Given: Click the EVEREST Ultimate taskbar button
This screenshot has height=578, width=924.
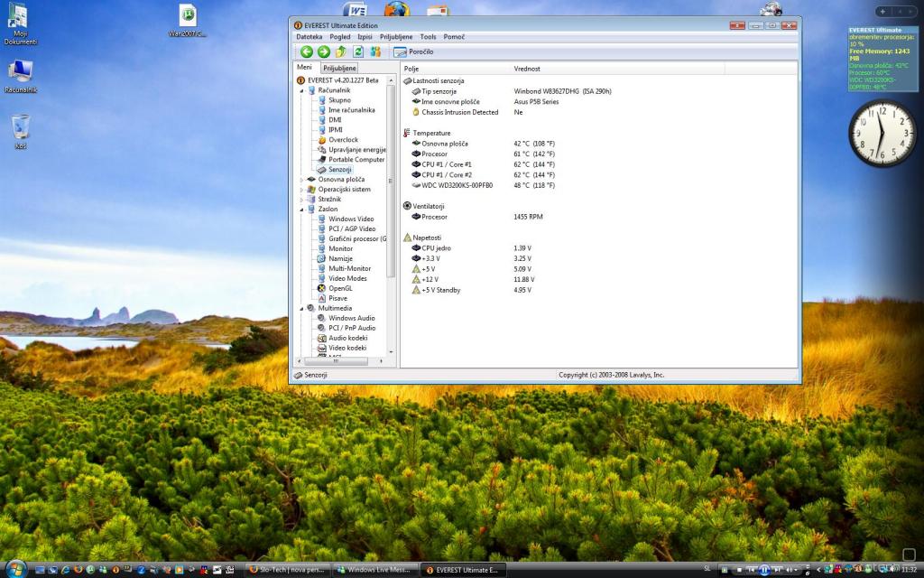Looking at the screenshot, I should (463, 570).
